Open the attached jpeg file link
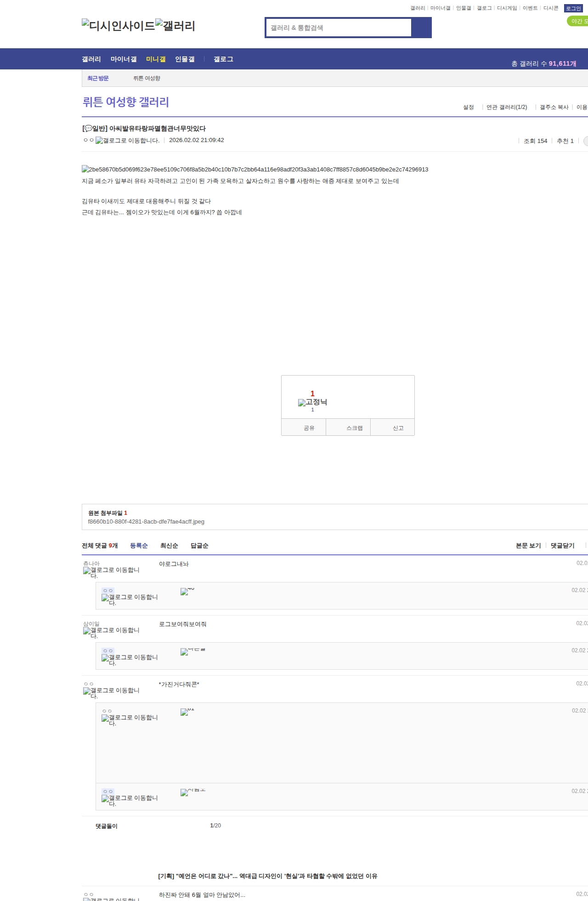 coord(146,522)
